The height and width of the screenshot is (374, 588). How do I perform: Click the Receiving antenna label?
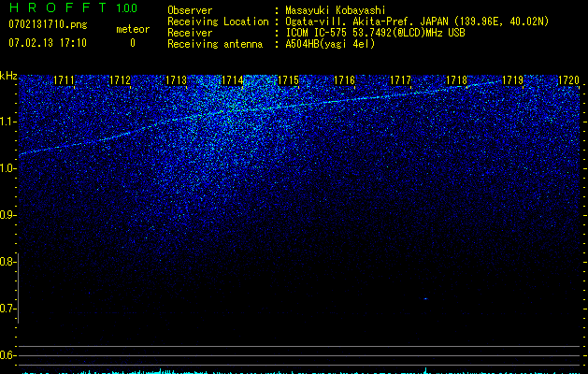coord(215,44)
